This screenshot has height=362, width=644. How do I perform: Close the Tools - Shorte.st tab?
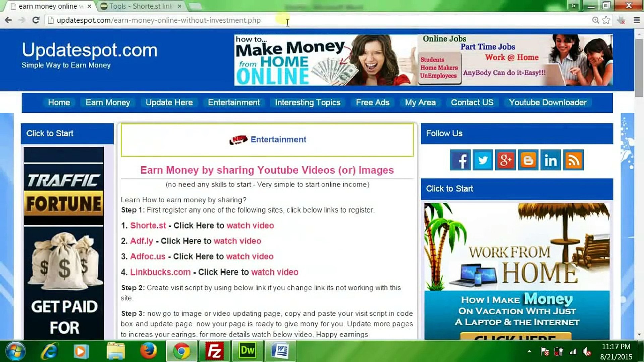click(180, 6)
